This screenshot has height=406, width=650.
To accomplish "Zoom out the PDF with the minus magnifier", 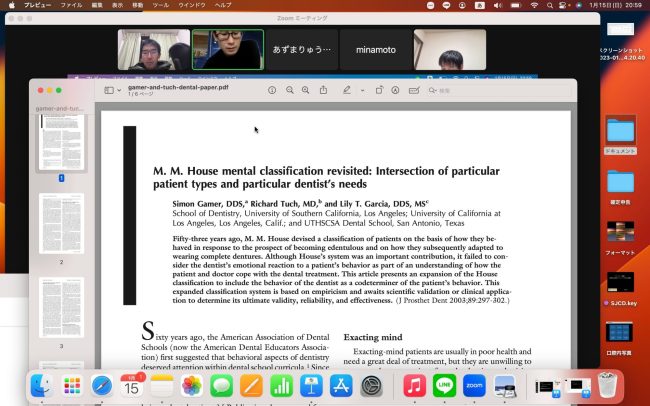I will [290, 90].
